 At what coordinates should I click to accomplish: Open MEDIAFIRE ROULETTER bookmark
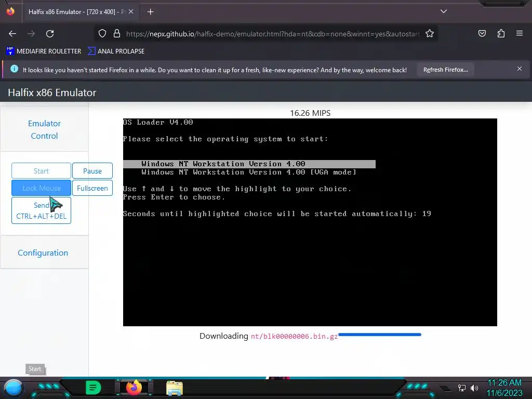click(x=44, y=51)
